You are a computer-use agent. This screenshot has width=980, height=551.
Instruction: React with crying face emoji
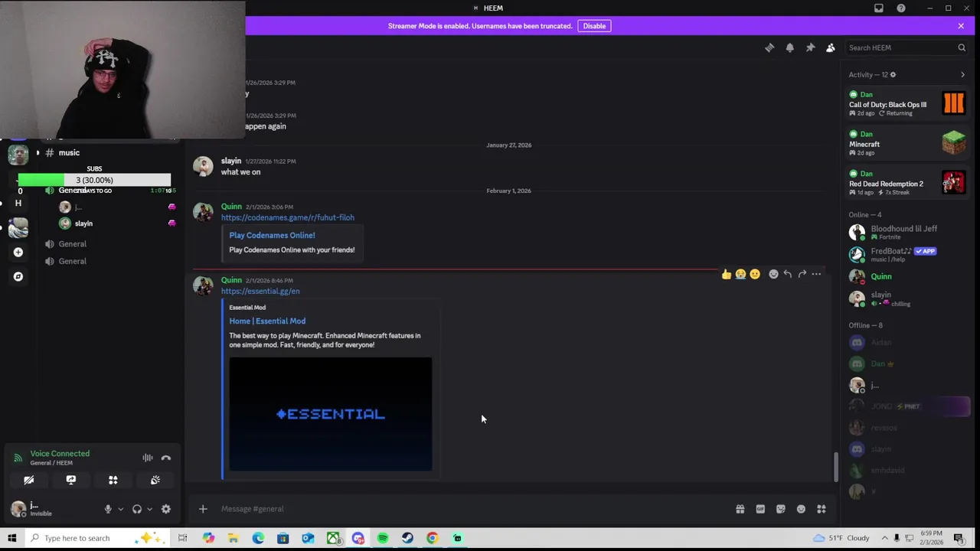point(740,274)
